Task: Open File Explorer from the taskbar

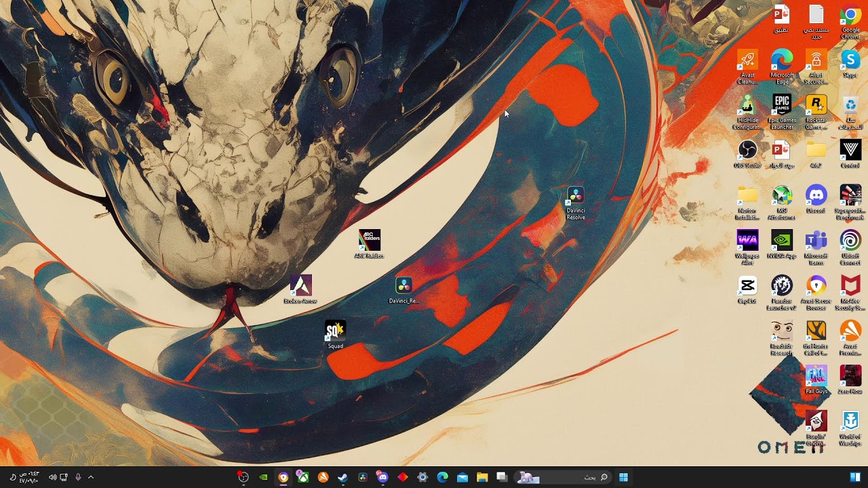Action: point(482,477)
